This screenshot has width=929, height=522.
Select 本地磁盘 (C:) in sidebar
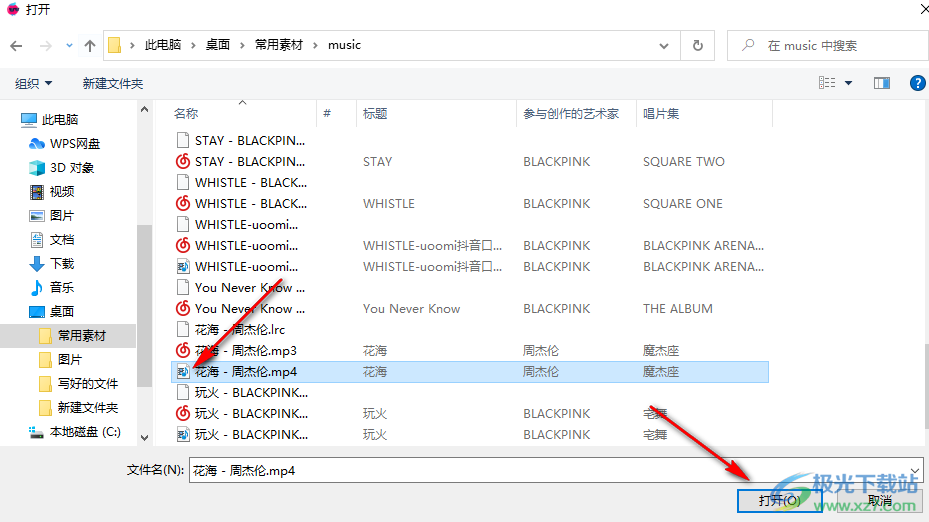[x=75, y=432]
